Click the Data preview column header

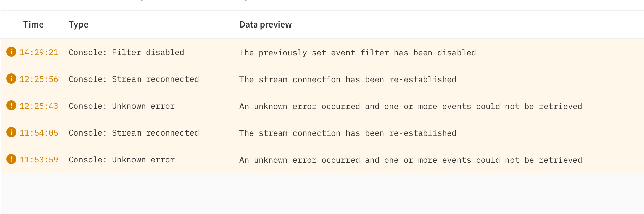point(266,25)
